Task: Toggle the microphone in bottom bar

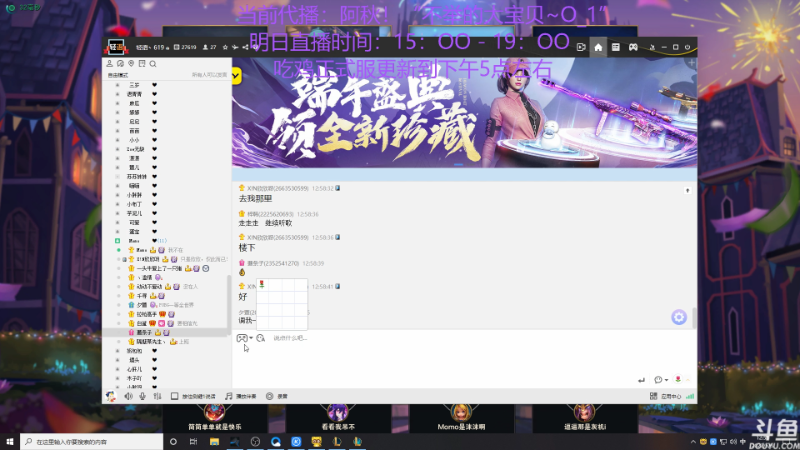Action: (x=142, y=396)
